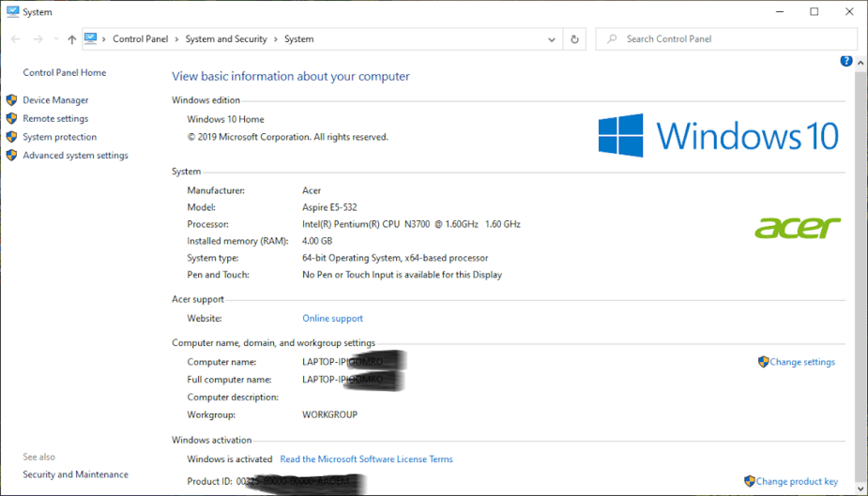Click Change settings for computer name
Screen dimensions: 868x496
point(801,362)
